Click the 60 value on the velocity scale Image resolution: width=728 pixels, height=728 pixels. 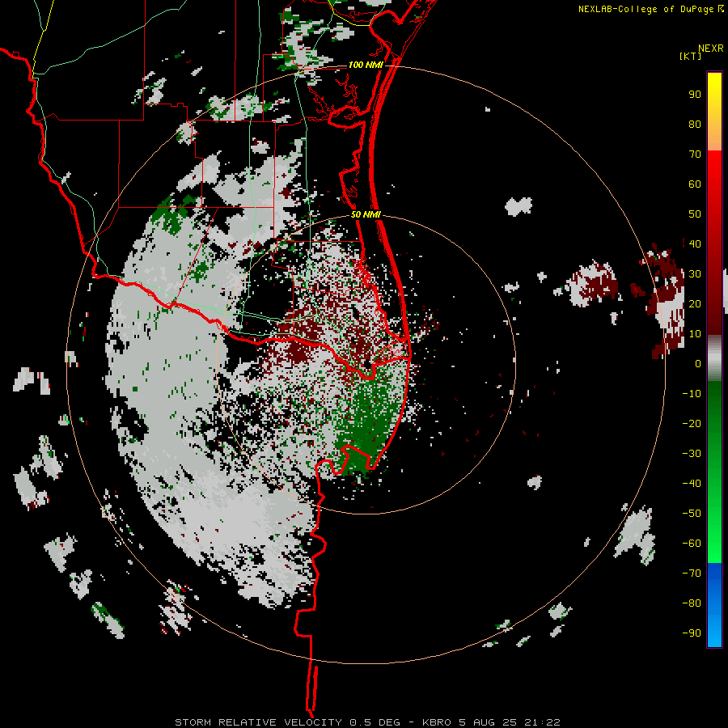(695, 184)
